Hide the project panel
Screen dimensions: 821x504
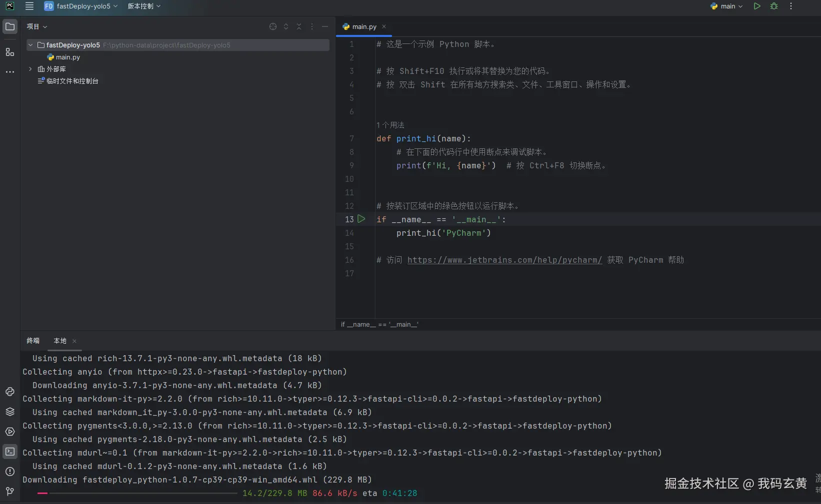click(325, 26)
